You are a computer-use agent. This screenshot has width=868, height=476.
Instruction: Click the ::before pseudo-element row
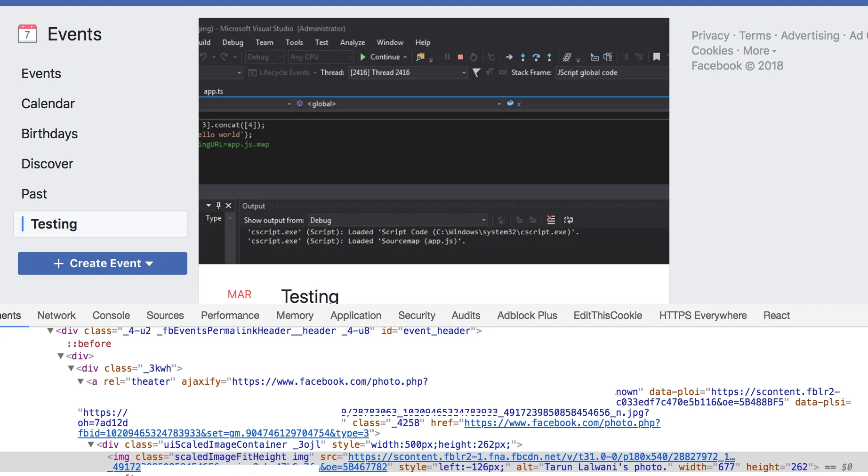[x=89, y=344]
